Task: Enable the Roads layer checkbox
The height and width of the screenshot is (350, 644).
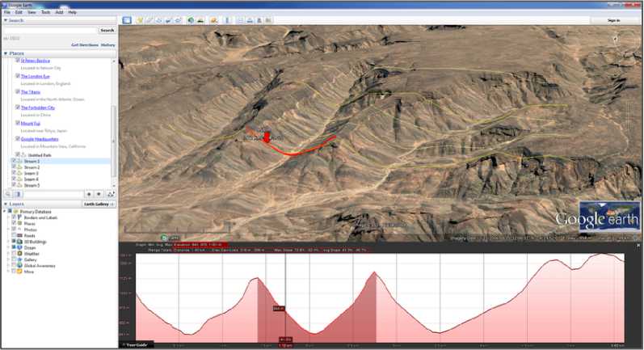Action: pyautogui.click(x=14, y=235)
